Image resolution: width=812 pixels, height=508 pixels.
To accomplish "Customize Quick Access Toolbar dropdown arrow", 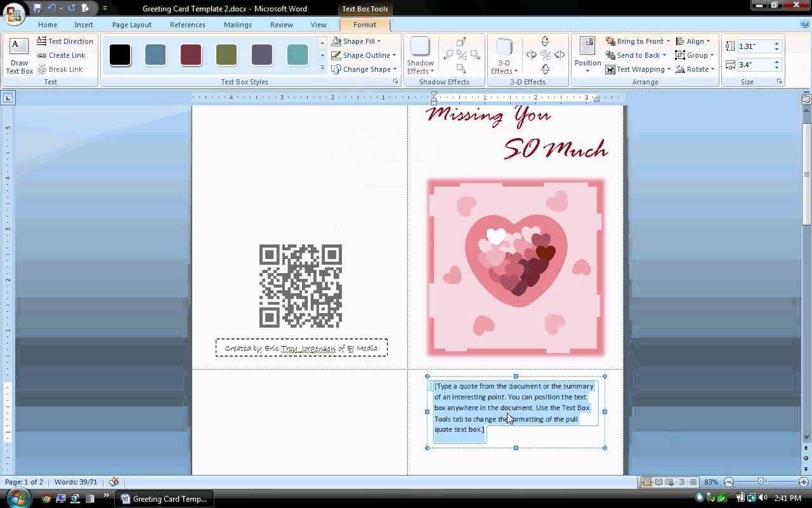I will click(x=105, y=8).
